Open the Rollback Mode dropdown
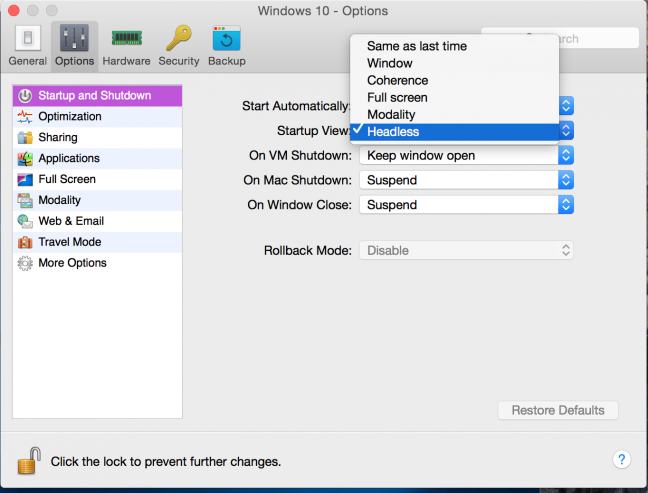Screen dimensions: 648x493 point(466,250)
